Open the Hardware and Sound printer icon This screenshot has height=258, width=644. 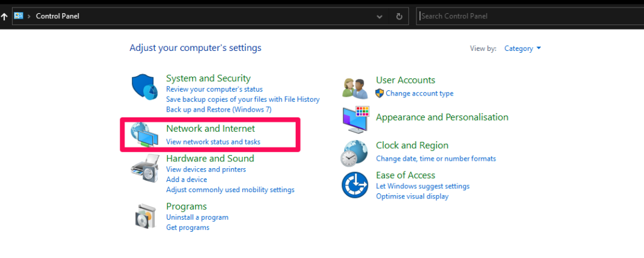[x=145, y=168]
